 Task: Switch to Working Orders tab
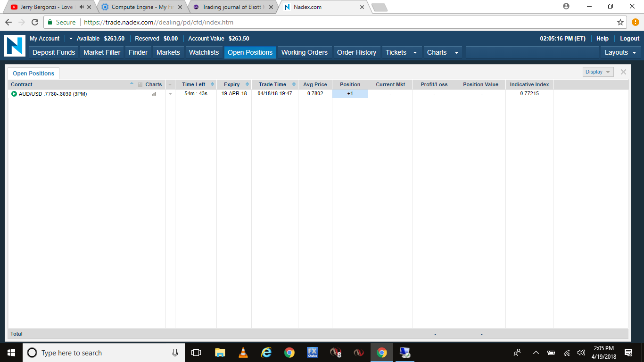point(305,52)
